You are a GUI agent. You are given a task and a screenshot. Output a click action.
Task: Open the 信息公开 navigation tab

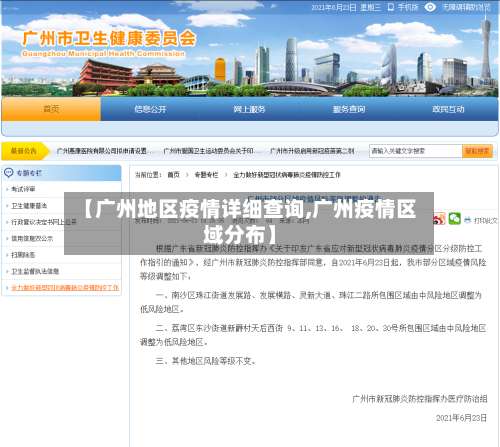150,109
